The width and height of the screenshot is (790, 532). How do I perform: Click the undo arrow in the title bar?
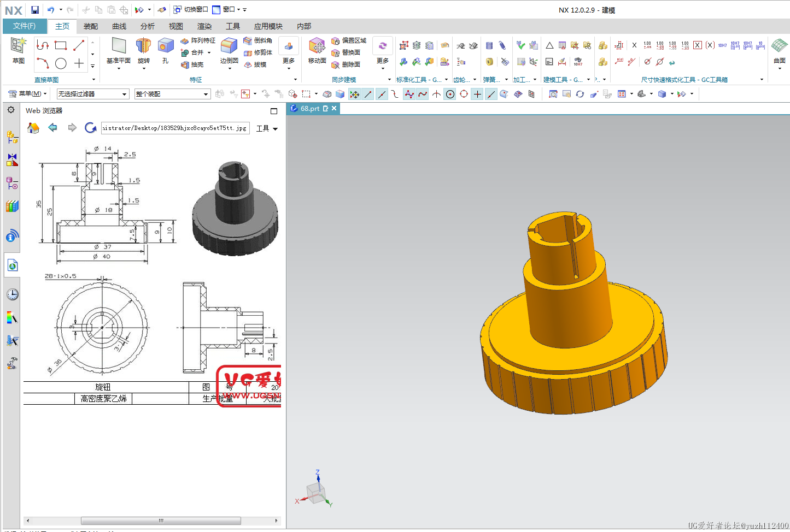(51, 10)
